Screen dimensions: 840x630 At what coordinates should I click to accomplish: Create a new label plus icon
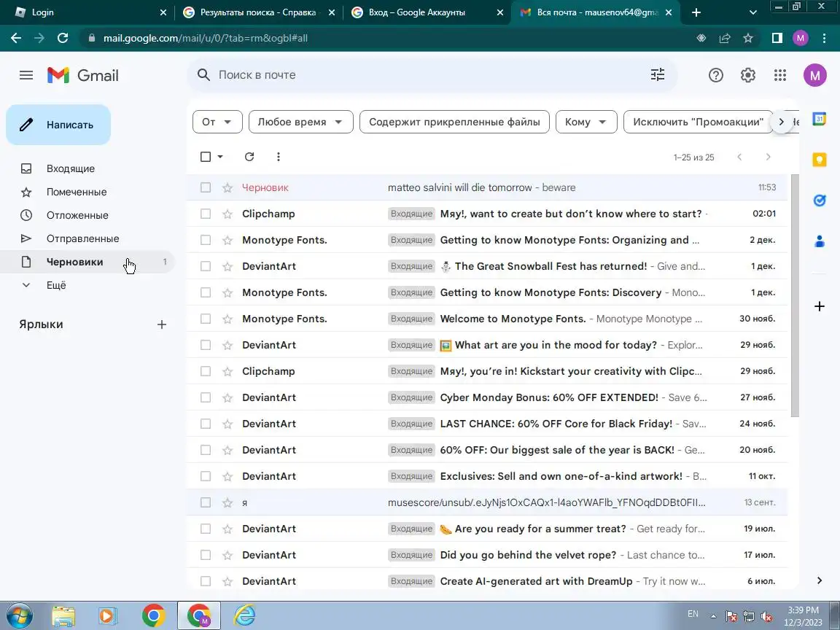(162, 324)
